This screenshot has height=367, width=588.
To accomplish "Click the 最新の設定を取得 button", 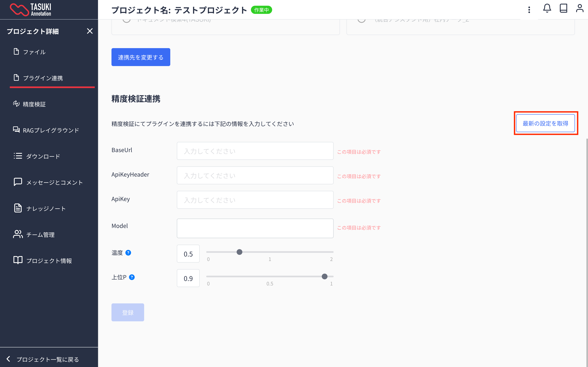I will (x=545, y=123).
